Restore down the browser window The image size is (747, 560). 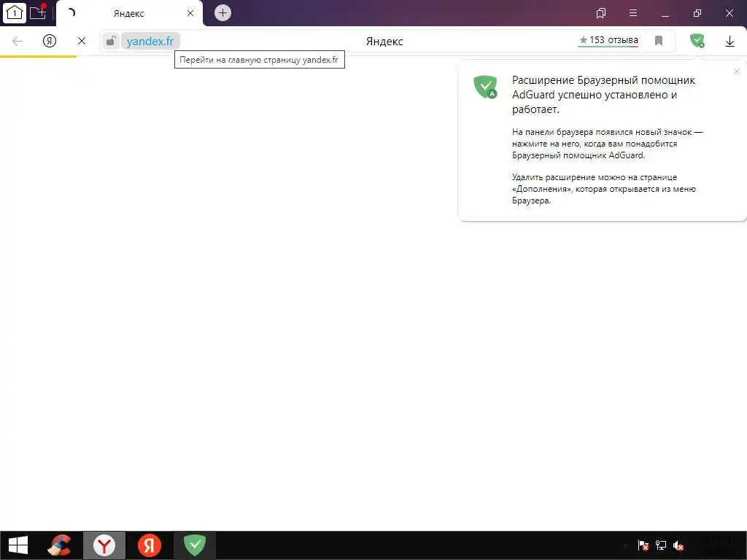[697, 13]
